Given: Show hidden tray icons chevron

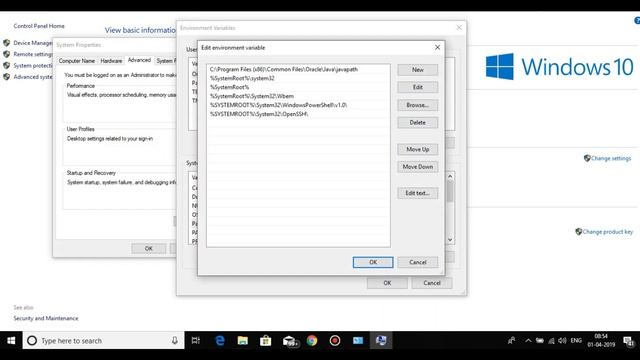Looking at the screenshot, I should 528,340.
